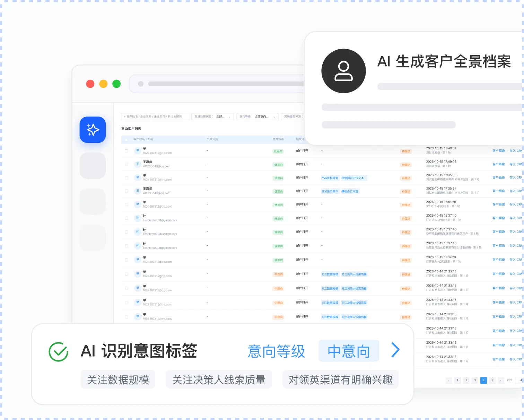Open the 营销任务来源 filter dropdown

pyautogui.click(x=293, y=116)
